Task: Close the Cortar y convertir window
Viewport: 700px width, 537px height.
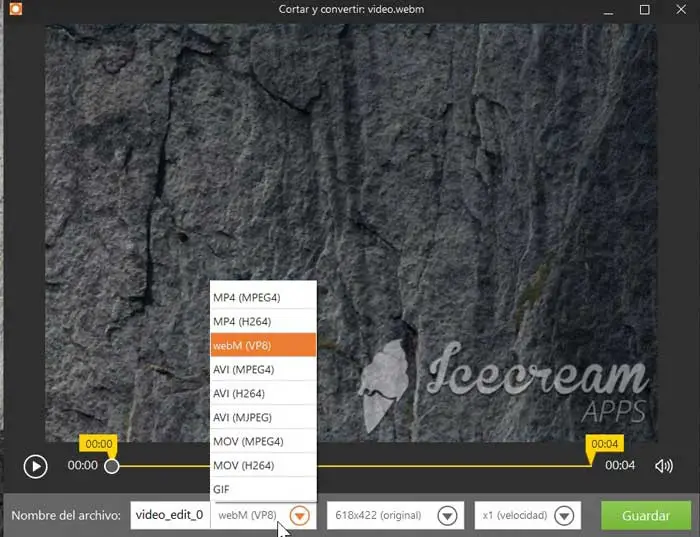Action: coord(681,9)
